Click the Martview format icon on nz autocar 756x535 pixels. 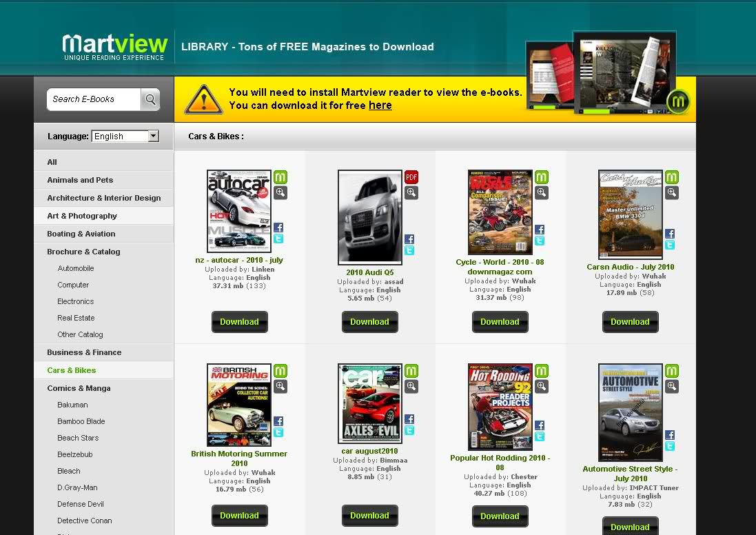pyautogui.click(x=280, y=177)
